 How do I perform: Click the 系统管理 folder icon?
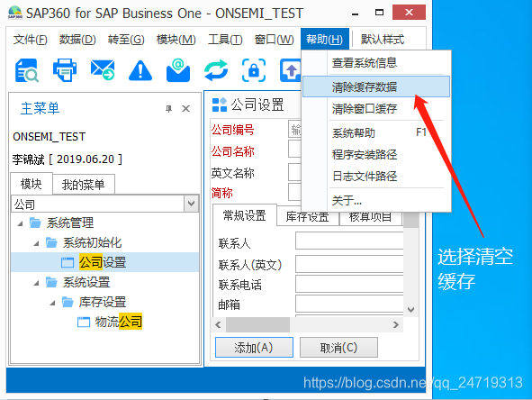point(35,223)
